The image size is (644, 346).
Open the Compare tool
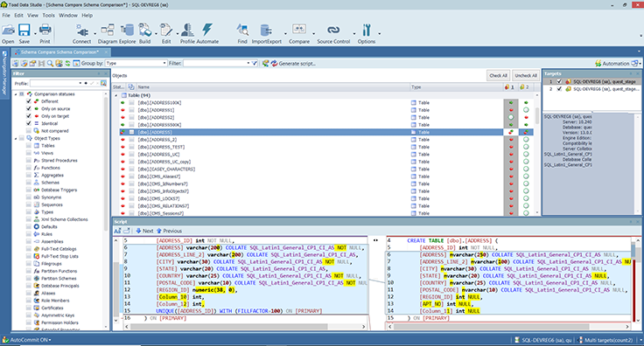[299, 30]
